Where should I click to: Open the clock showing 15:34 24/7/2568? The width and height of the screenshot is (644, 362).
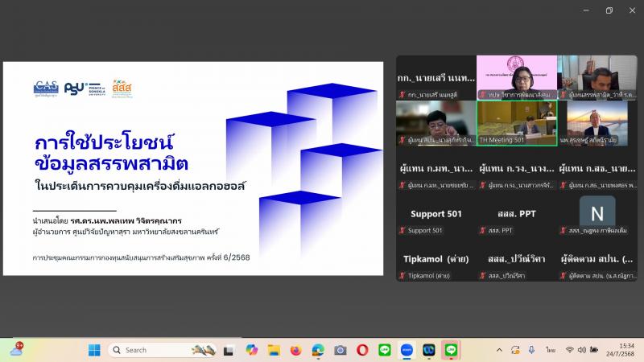click(620, 350)
